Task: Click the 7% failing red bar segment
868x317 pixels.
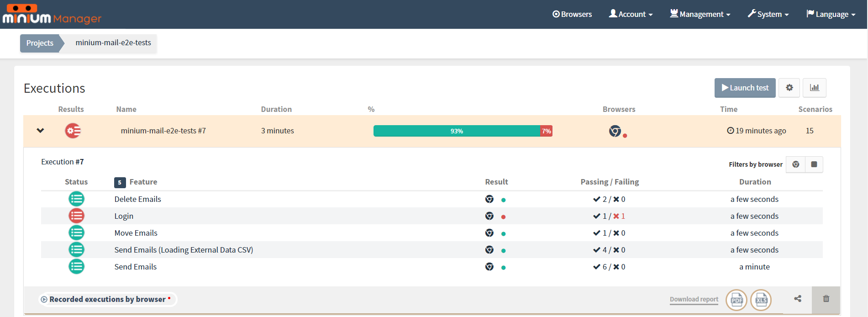Action: [x=547, y=131]
